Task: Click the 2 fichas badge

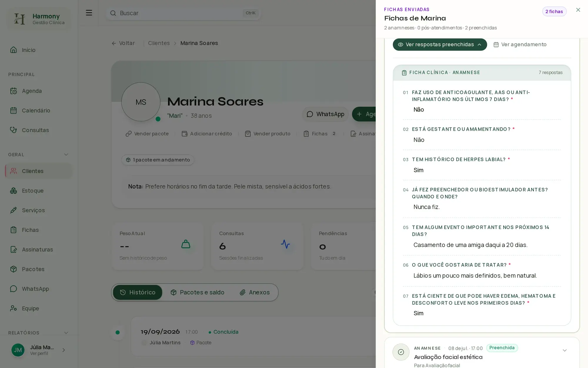Action: click(x=554, y=11)
